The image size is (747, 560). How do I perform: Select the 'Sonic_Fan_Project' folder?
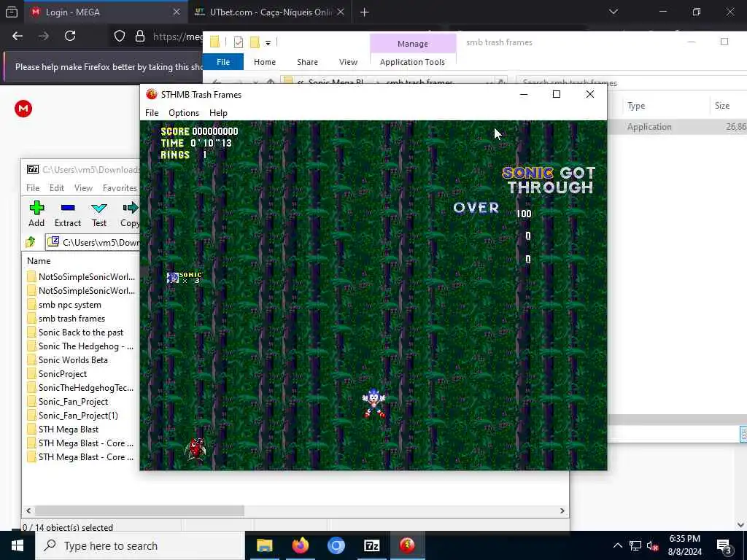(73, 402)
